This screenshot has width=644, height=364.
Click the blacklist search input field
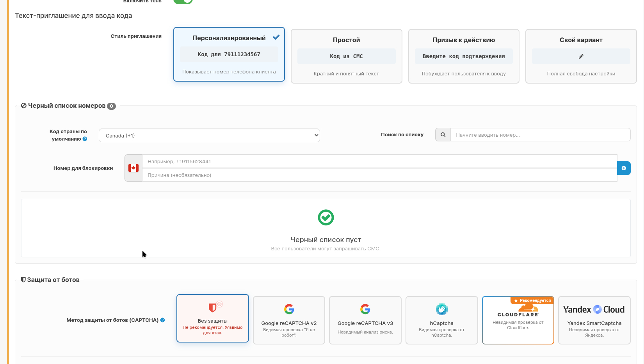[x=540, y=135]
